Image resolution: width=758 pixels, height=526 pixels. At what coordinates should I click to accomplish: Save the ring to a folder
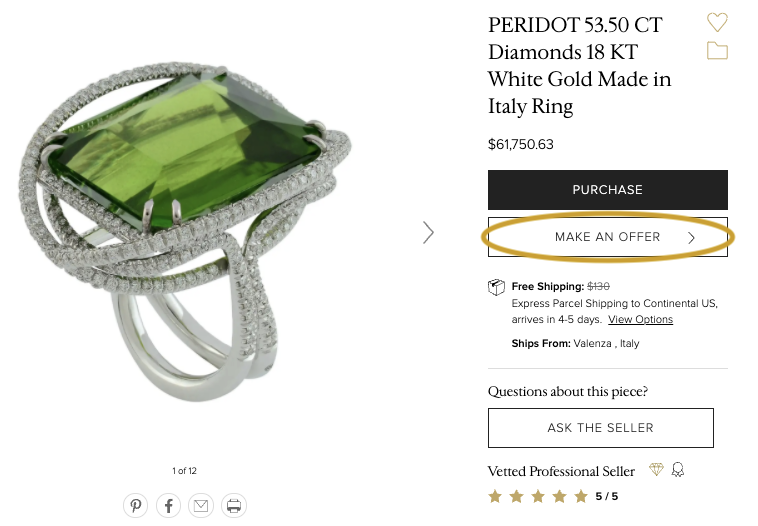click(x=717, y=51)
